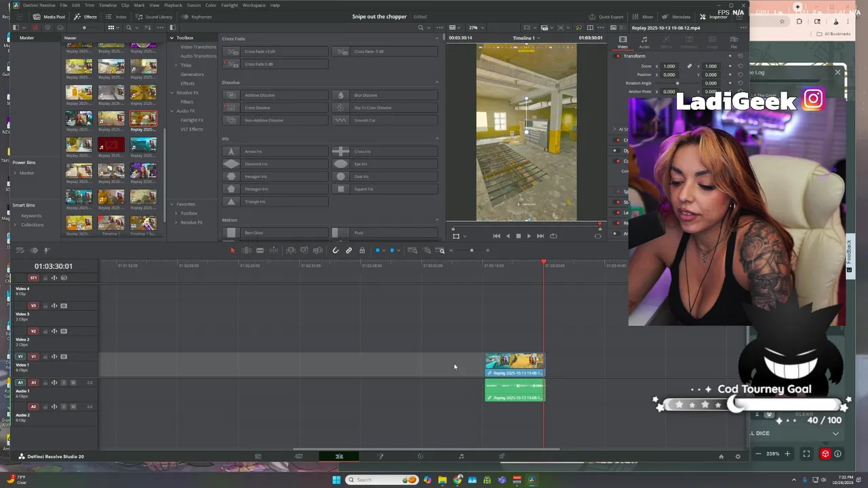Viewport: 868px width, 488px height.
Task: Open the File menu
Action: pyautogui.click(x=63, y=5)
